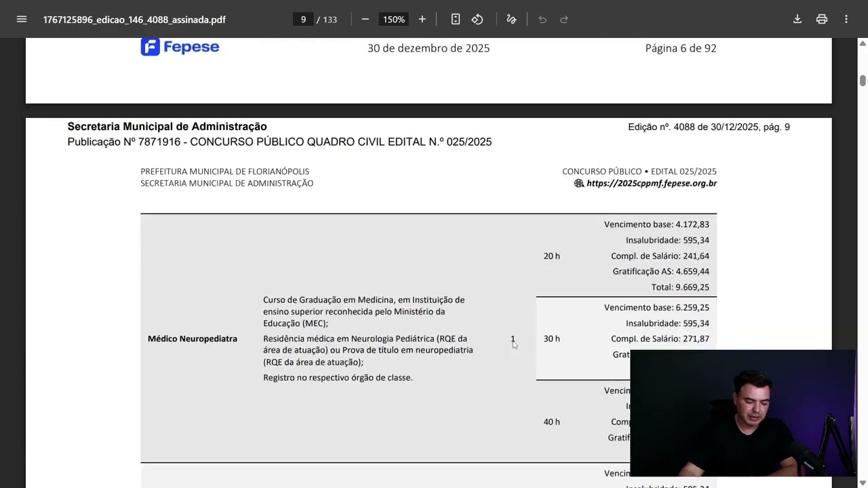Click the zoom out minus button
This screenshot has width=868, height=488.
point(365,19)
